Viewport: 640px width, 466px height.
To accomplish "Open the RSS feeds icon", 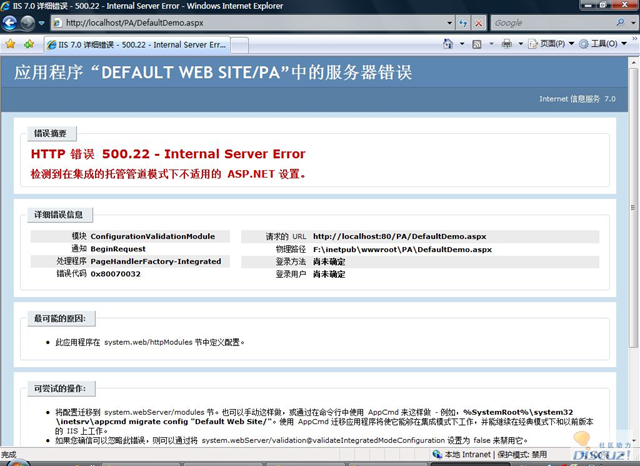I will [477, 44].
